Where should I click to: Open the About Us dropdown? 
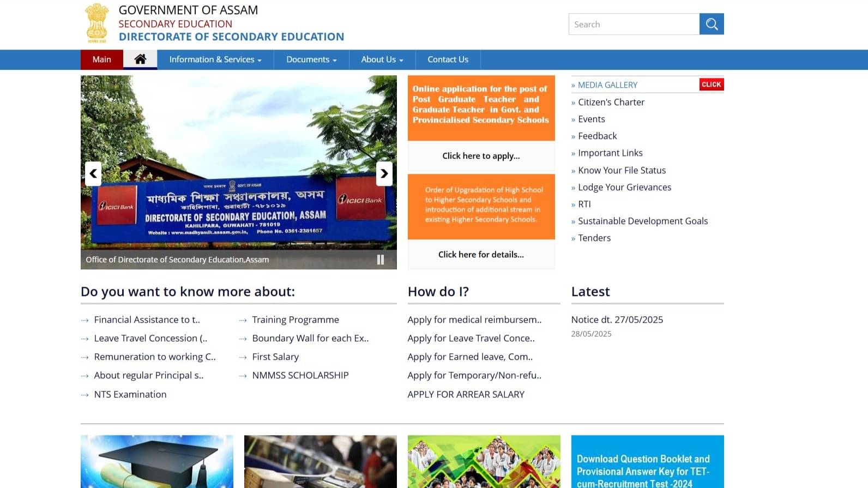[382, 59]
